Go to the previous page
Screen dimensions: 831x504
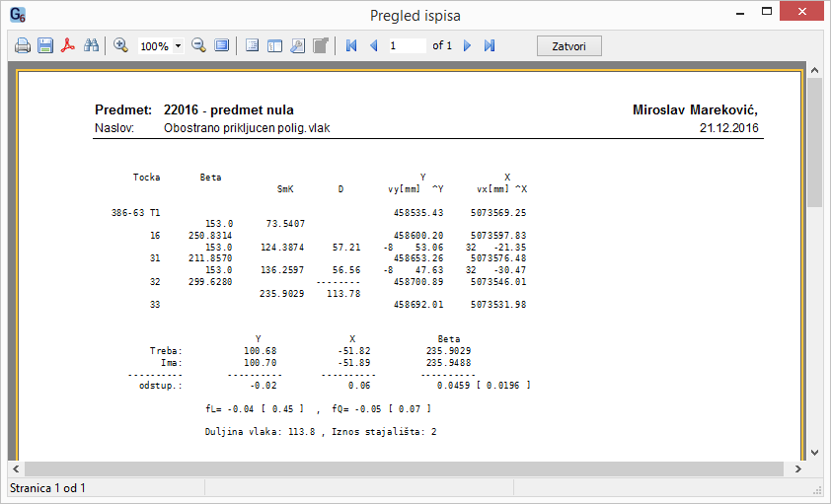(x=373, y=46)
